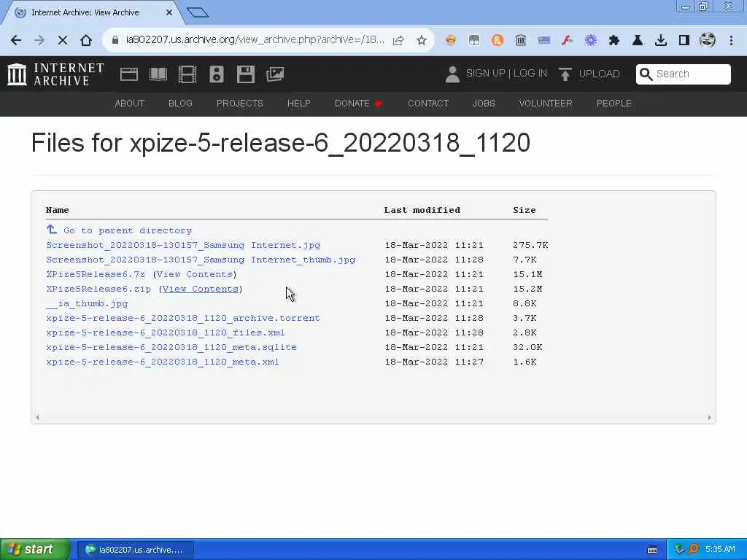The height and width of the screenshot is (560, 747).
Task: Open the PEOPLE menu item
Action: [614, 104]
